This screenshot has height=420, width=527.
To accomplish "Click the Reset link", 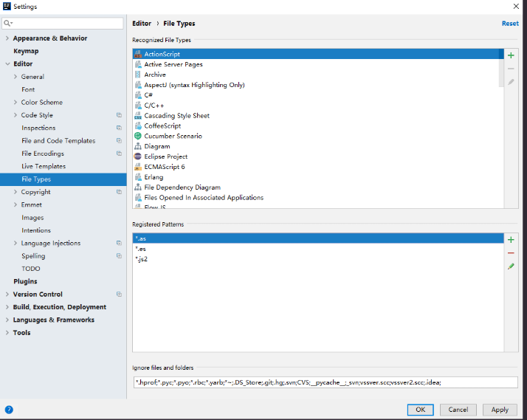I will (510, 24).
